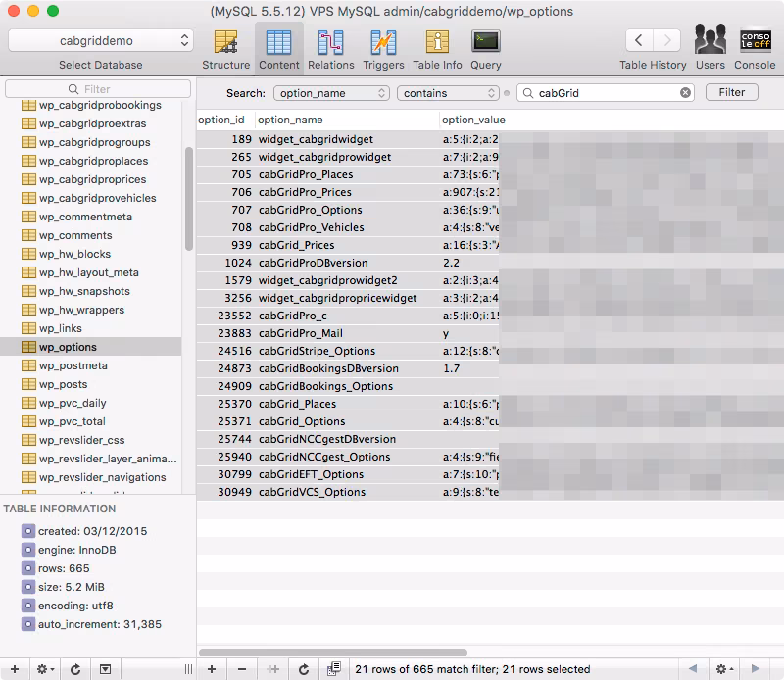
Task: Click the Filter button
Action: point(731,92)
